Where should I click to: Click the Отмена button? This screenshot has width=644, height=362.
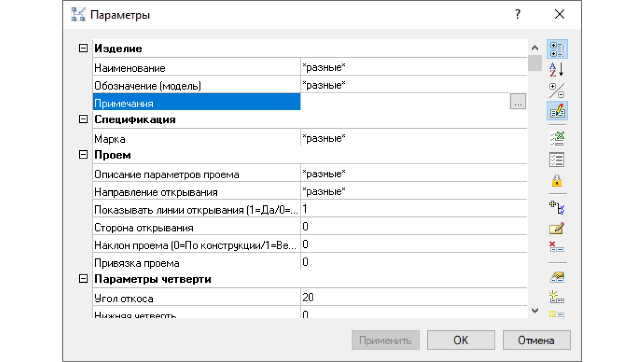coord(536,340)
